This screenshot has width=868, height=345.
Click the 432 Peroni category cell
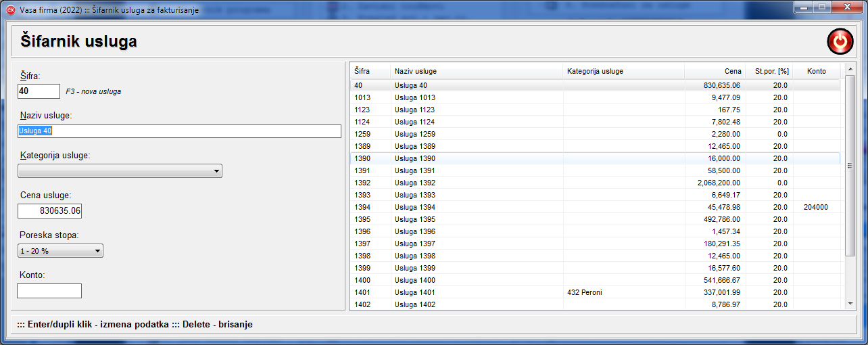[x=623, y=292]
